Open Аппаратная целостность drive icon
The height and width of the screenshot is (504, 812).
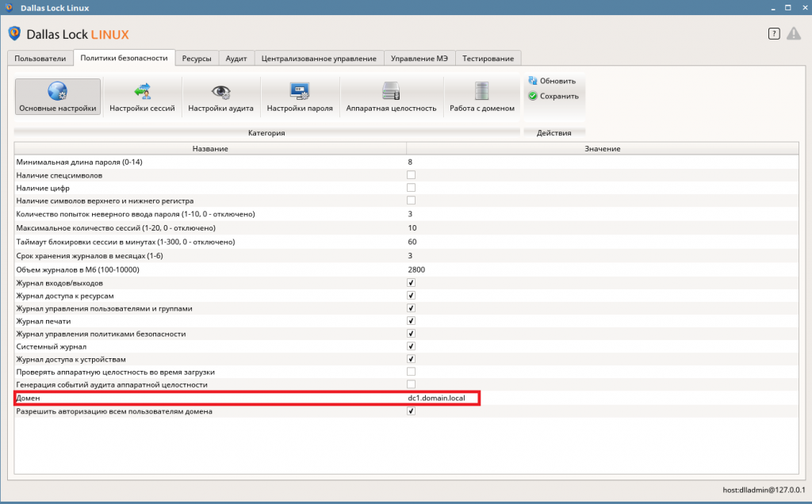coord(391,91)
